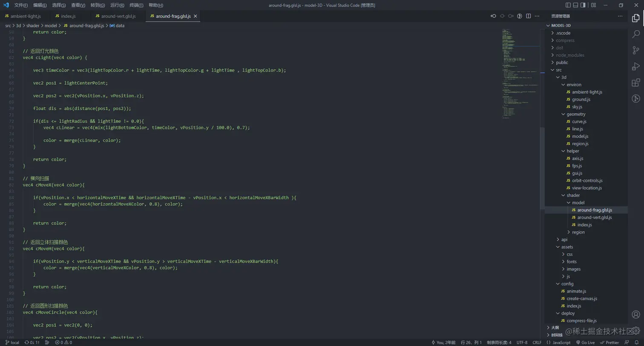This screenshot has height=346, width=644.
Task: Open editor More Actions ellipsis
Action: click(x=537, y=16)
